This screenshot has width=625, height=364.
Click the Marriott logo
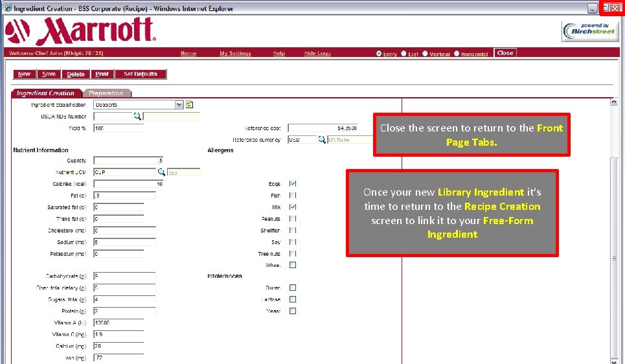(81, 31)
